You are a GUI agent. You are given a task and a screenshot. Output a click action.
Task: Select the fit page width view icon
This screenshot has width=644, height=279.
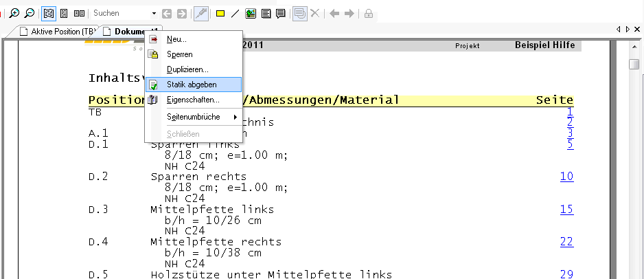tap(49, 14)
